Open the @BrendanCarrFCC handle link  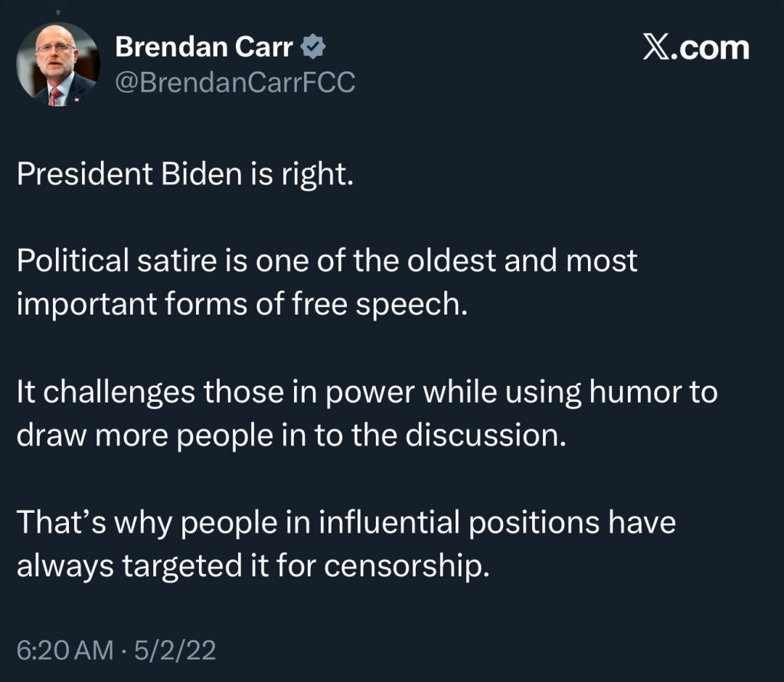234,82
